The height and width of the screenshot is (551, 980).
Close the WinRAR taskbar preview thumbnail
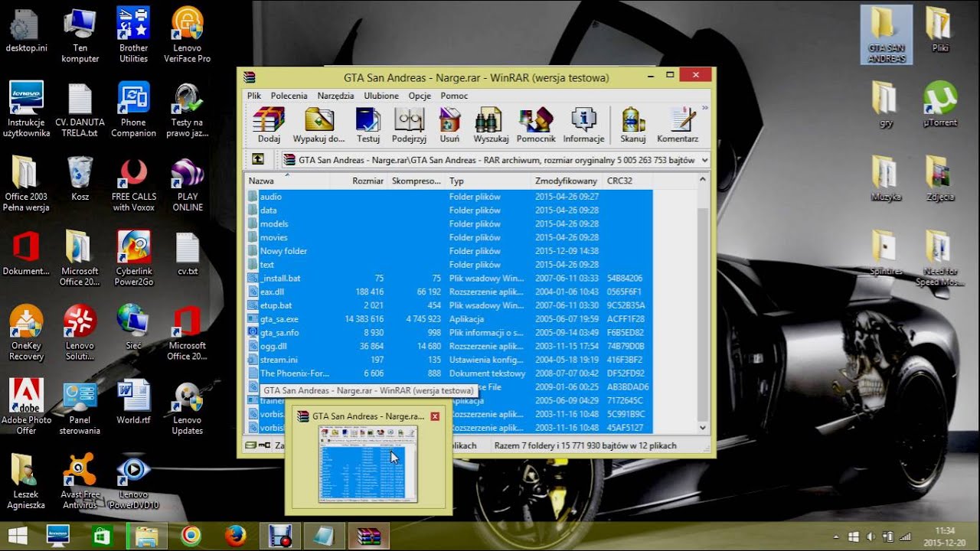pyautogui.click(x=435, y=416)
